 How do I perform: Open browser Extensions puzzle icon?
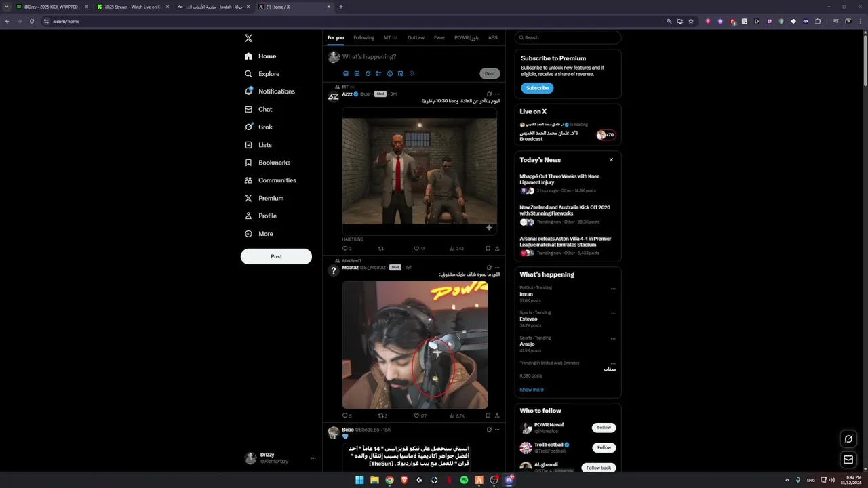point(818,21)
